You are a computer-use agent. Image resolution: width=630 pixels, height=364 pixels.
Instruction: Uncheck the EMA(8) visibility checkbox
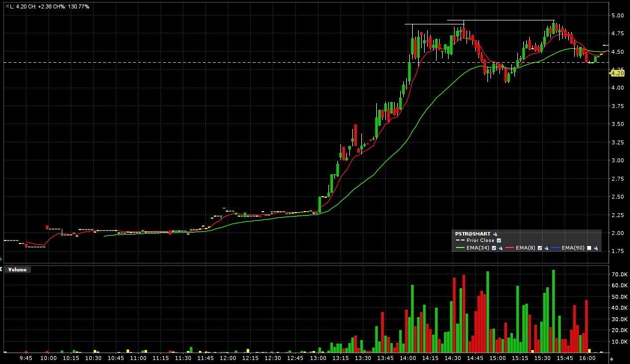(540, 248)
